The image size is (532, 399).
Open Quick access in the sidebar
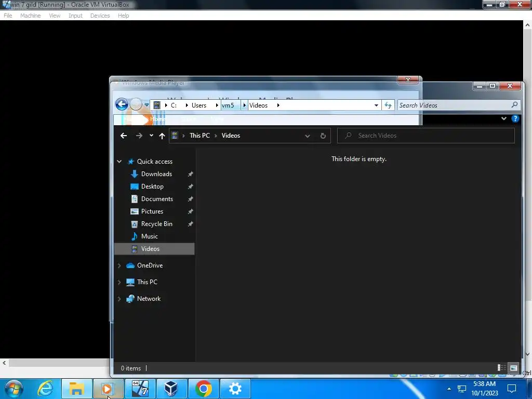[x=155, y=162]
